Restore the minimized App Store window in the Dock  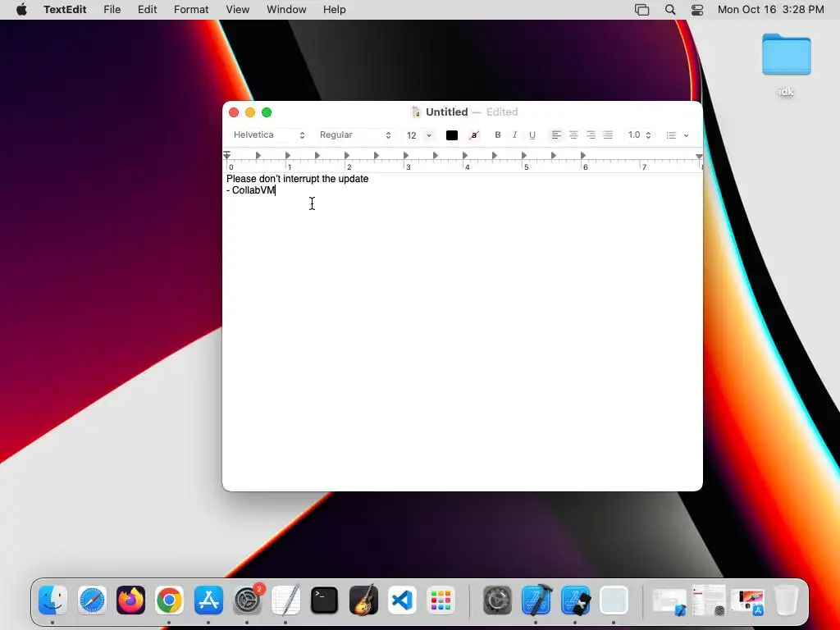tap(748, 602)
